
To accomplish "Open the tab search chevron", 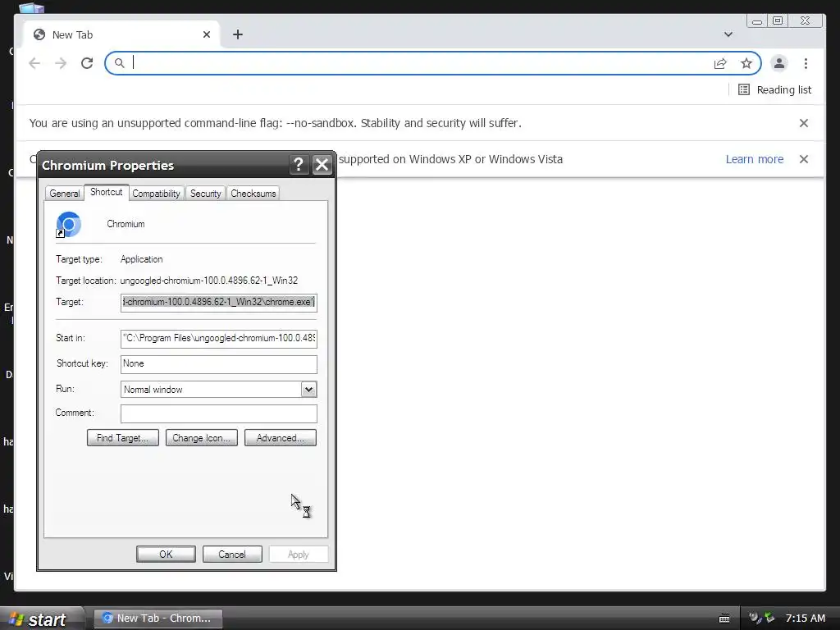I will [x=728, y=34].
